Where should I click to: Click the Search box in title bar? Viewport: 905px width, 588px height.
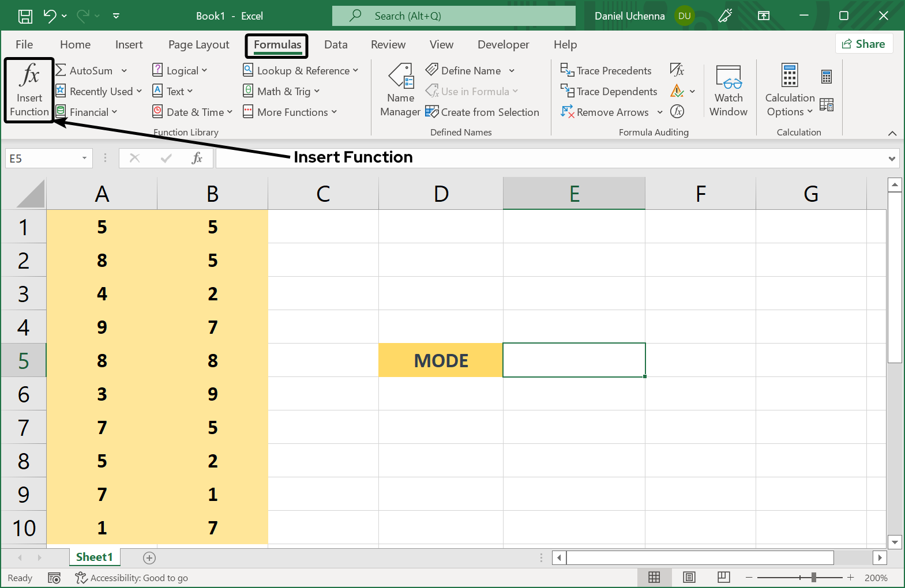tap(453, 16)
